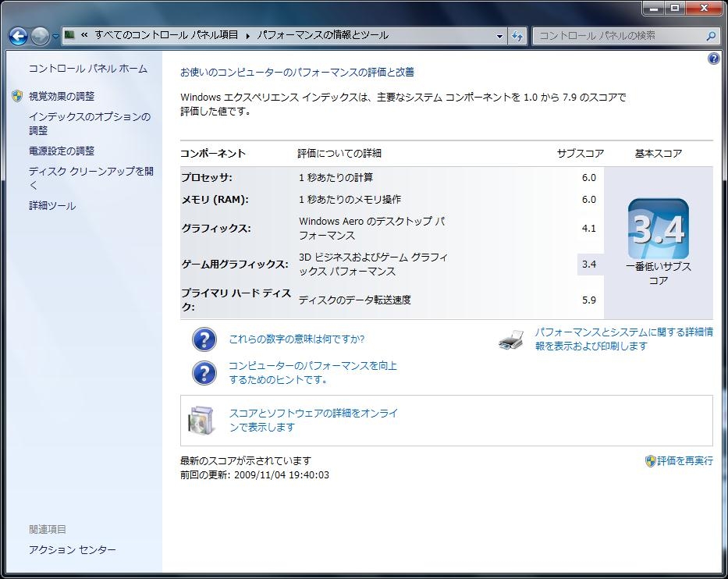This screenshot has height=579, width=728.
Task: Open アクション センター under 関連項目
Action: click(73, 550)
